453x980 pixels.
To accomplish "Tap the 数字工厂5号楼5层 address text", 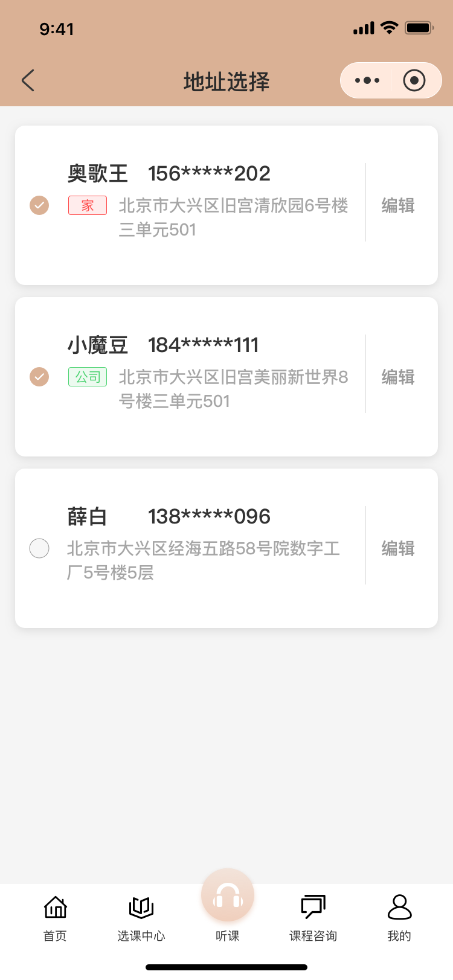I will pos(203,560).
